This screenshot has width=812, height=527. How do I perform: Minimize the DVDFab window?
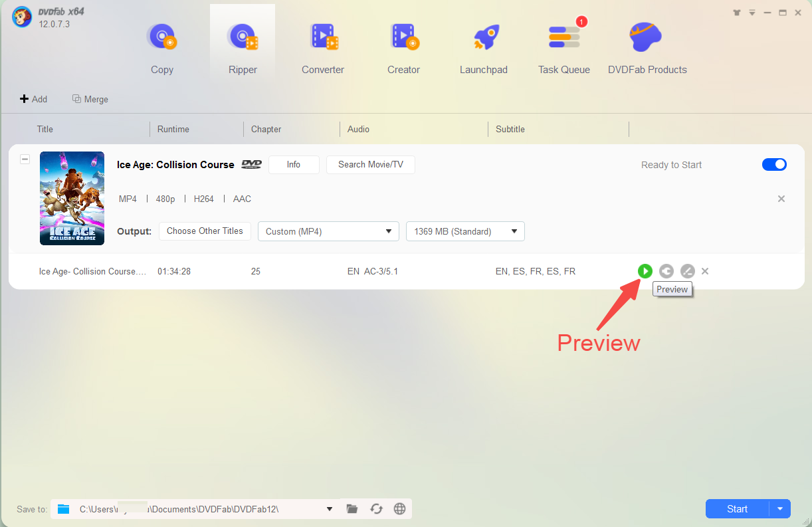[767, 13]
